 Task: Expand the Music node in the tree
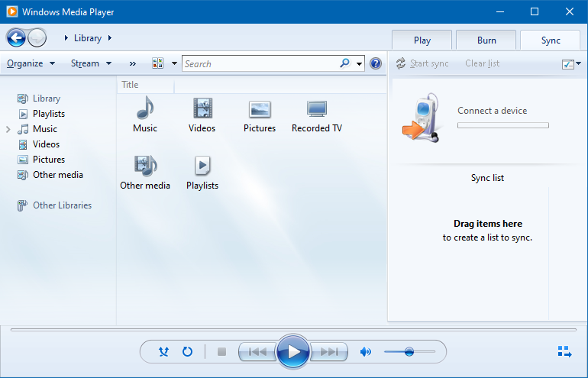8,129
